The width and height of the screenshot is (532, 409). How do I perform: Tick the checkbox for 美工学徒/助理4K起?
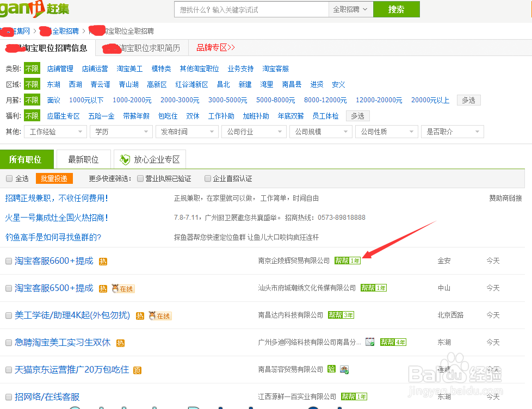(9, 315)
